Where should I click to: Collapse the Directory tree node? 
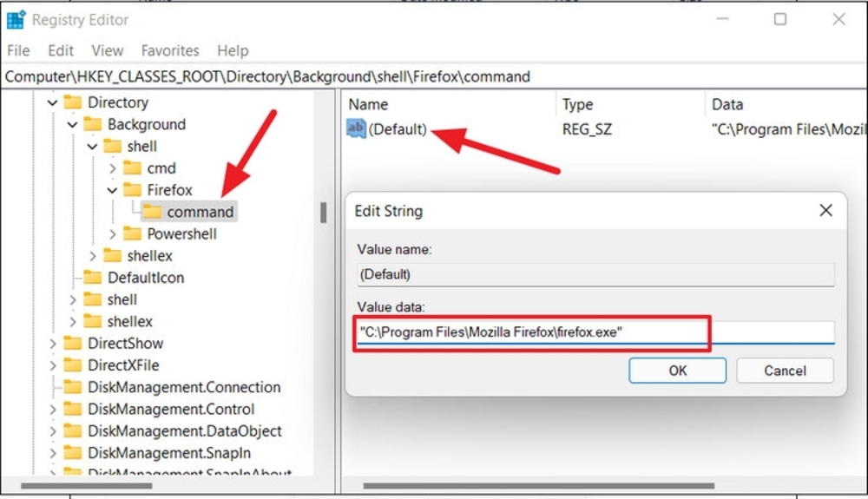click(x=53, y=102)
